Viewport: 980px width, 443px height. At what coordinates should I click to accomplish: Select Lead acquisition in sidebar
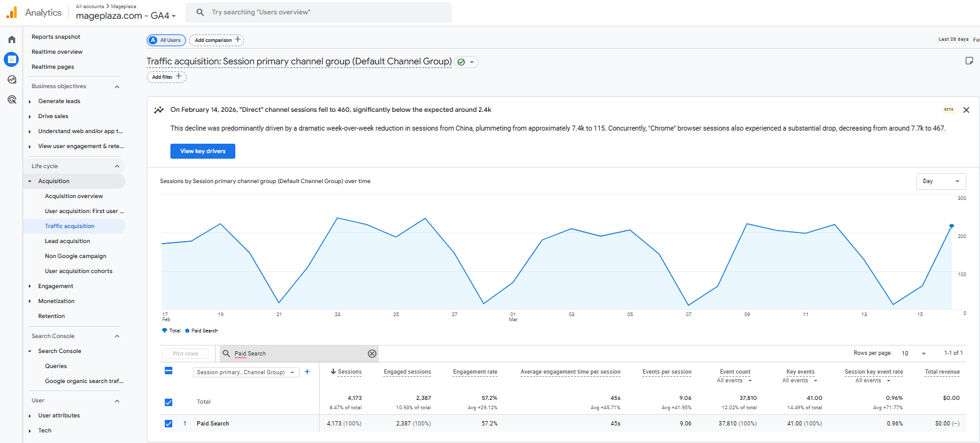click(x=67, y=241)
